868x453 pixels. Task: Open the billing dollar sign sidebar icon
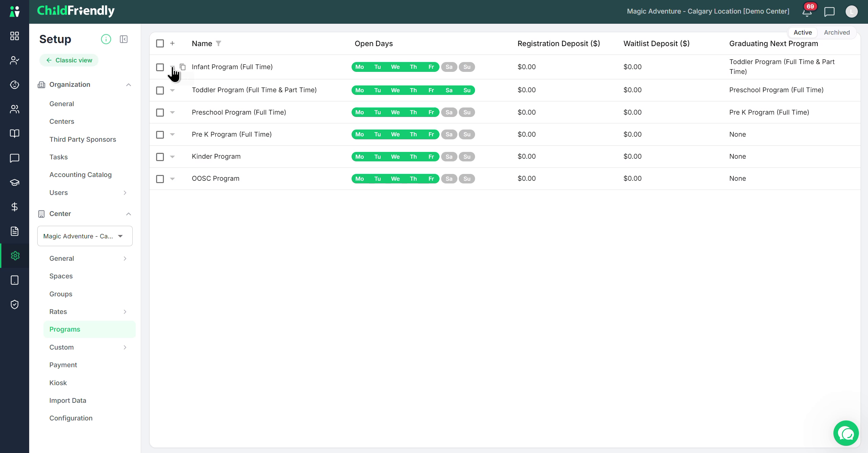click(15, 207)
